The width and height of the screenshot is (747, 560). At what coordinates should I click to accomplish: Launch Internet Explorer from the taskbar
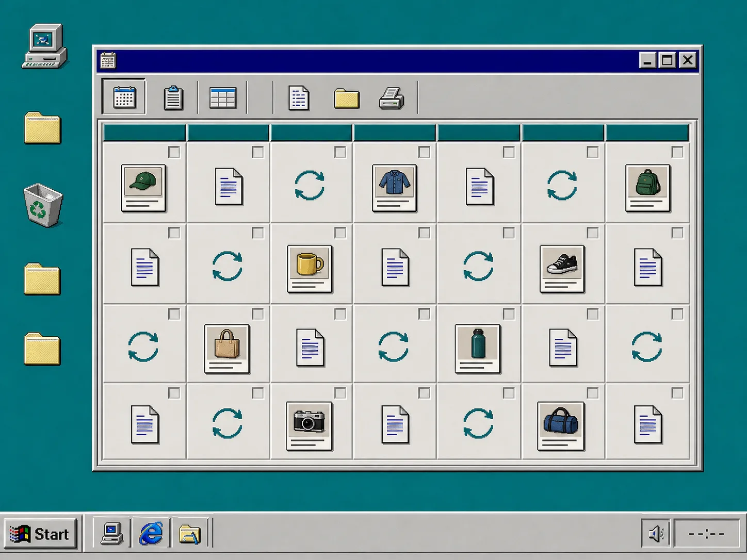pos(151,534)
